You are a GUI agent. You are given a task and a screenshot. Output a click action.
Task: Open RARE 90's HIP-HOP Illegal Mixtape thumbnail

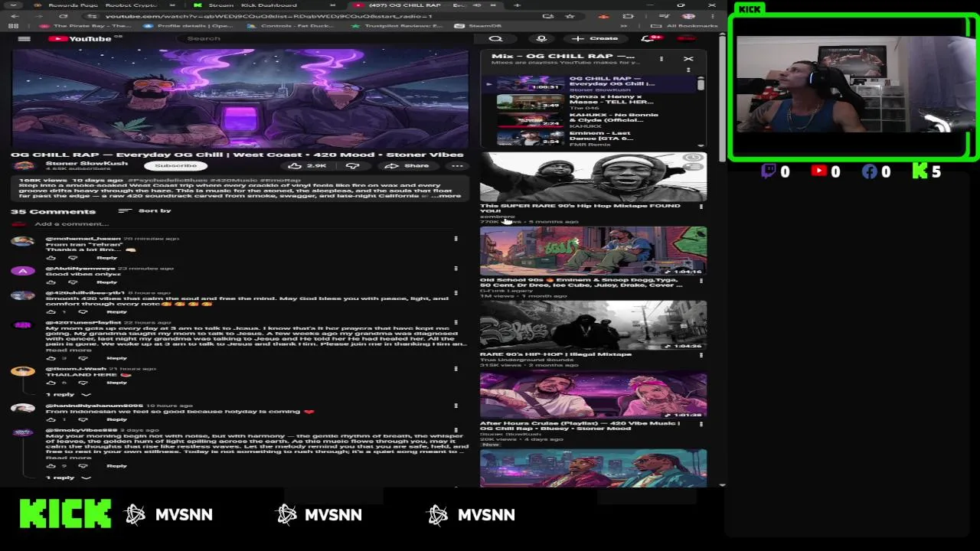click(593, 325)
